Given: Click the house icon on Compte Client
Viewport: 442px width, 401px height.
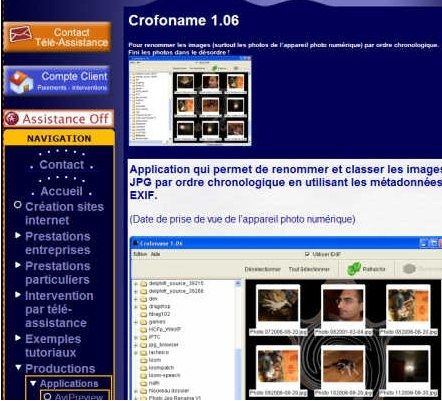Looking at the screenshot, I should click(21, 81).
